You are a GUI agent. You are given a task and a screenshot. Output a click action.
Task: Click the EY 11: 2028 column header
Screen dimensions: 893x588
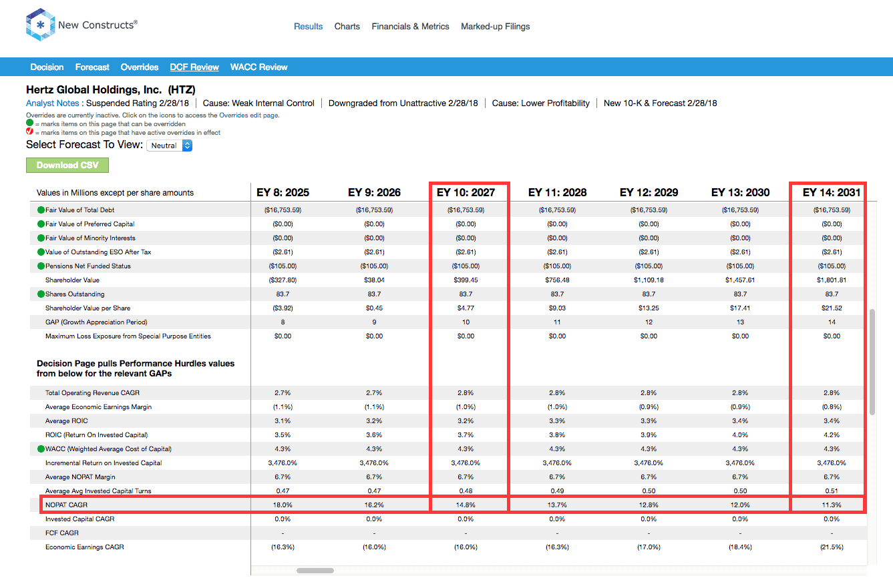pos(557,192)
